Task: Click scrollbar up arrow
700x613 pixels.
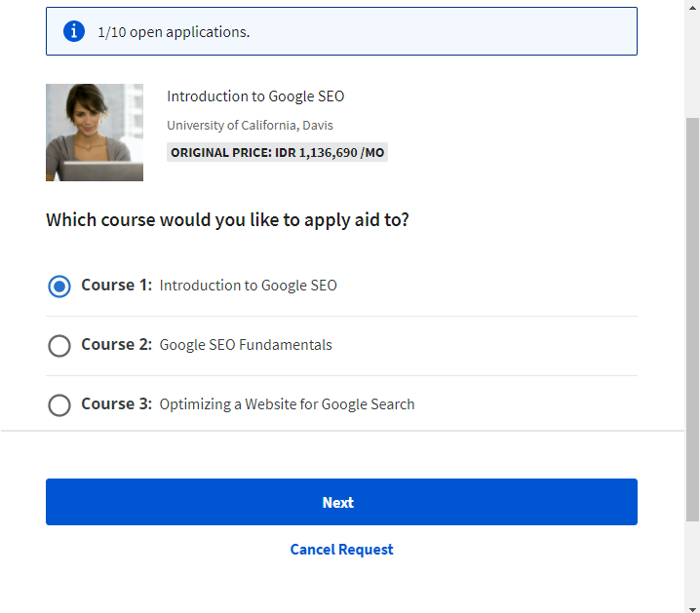Action: tap(692, 6)
